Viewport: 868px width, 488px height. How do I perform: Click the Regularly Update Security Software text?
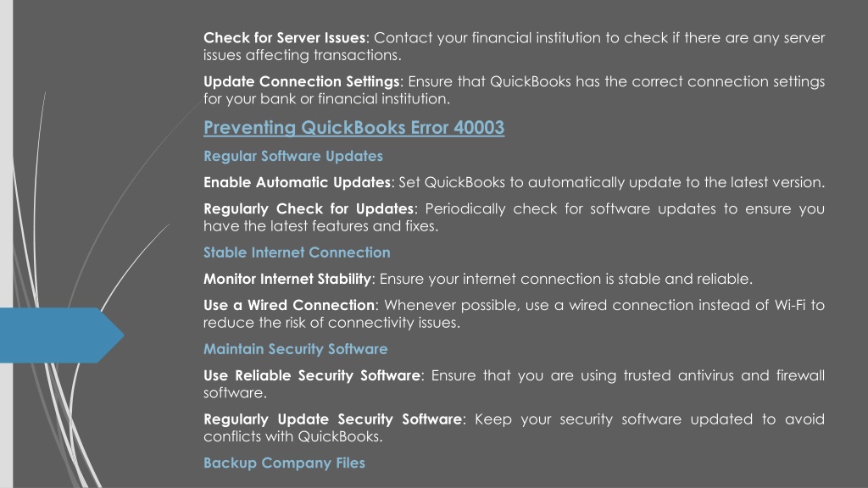coord(332,419)
